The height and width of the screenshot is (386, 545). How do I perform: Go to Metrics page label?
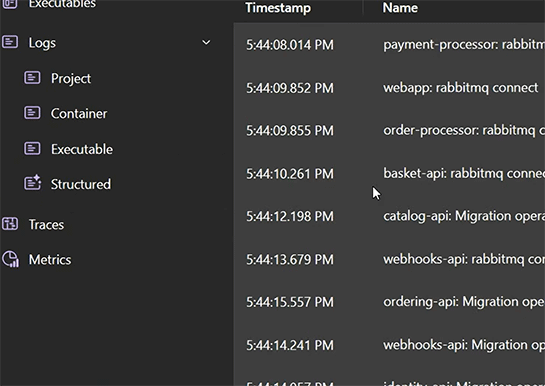[50, 260]
